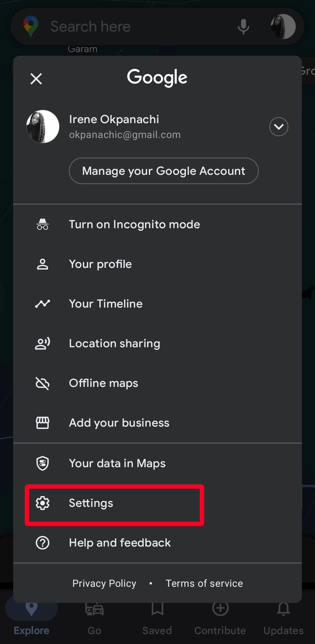Tap the Your Timeline graph icon
Viewport: 315px width, 644px height.
click(x=43, y=304)
